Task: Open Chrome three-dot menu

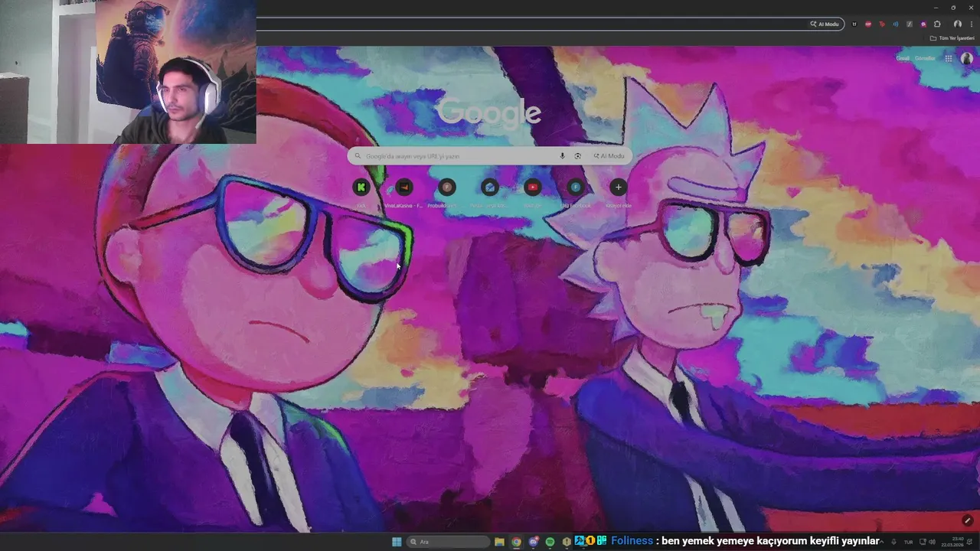Action: pyautogui.click(x=972, y=24)
